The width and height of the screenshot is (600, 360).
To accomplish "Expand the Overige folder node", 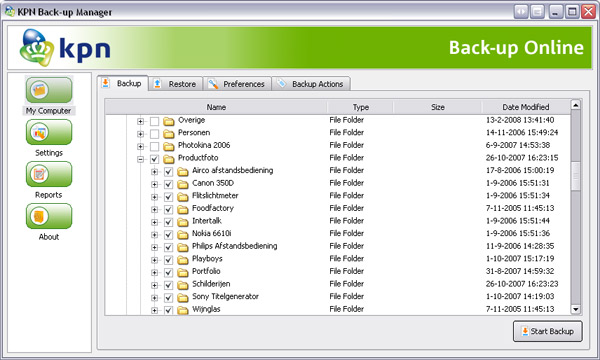I will [140, 122].
